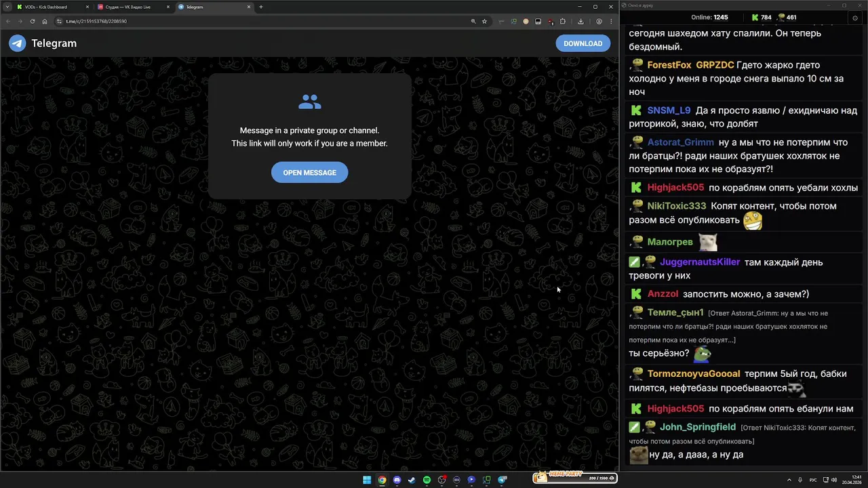
Task: Open Discord from the taskbar
Action: coord(397,480)
